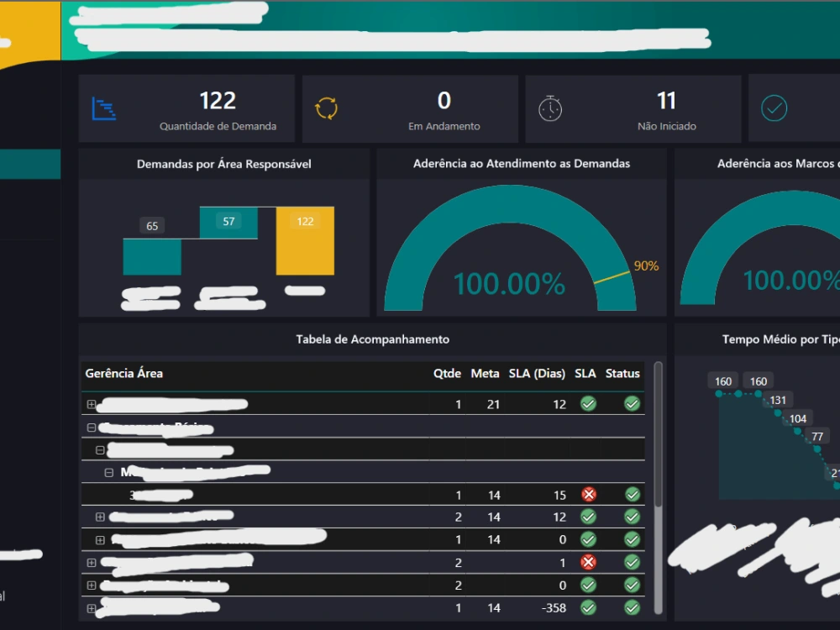
Task: Click the table's vertical scrollbar thumb
Action: tap(658, 434)
